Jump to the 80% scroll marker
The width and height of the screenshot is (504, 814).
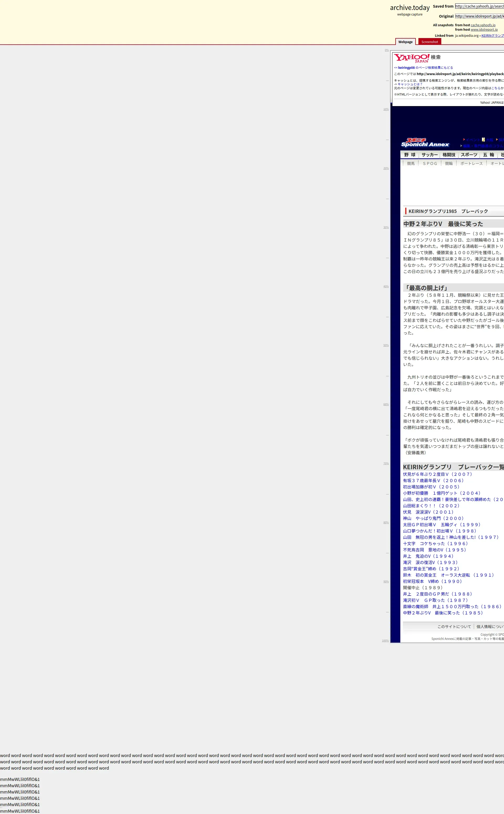pos(386,522)
